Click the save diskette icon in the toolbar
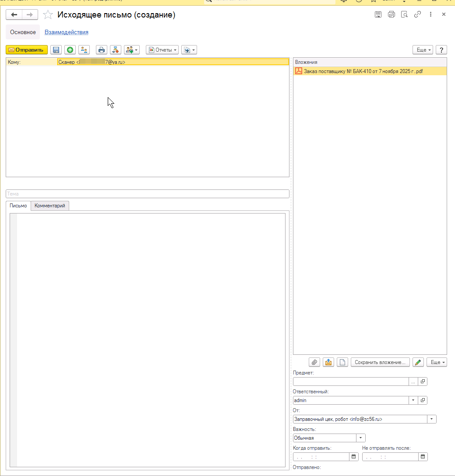Screen dimensions: 455x476 click(56, 50)
